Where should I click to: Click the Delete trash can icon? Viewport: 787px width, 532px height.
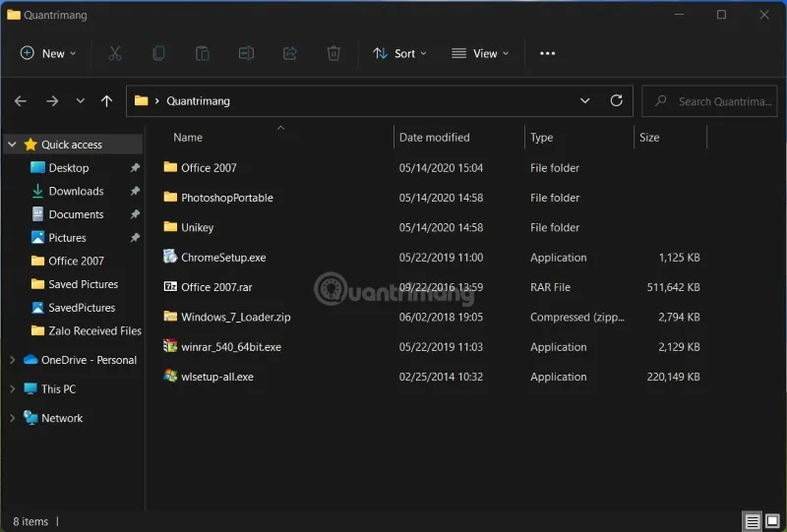click(x=333, y=53)
